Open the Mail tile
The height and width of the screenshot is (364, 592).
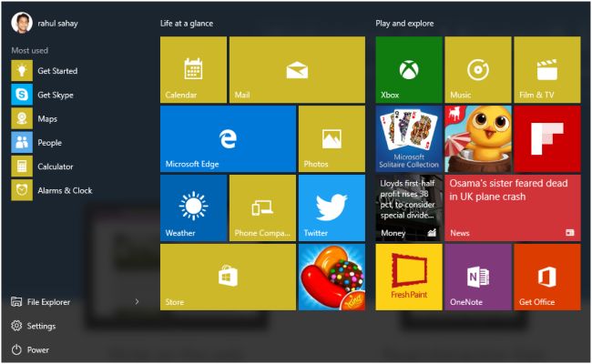(x=297, y=70)
